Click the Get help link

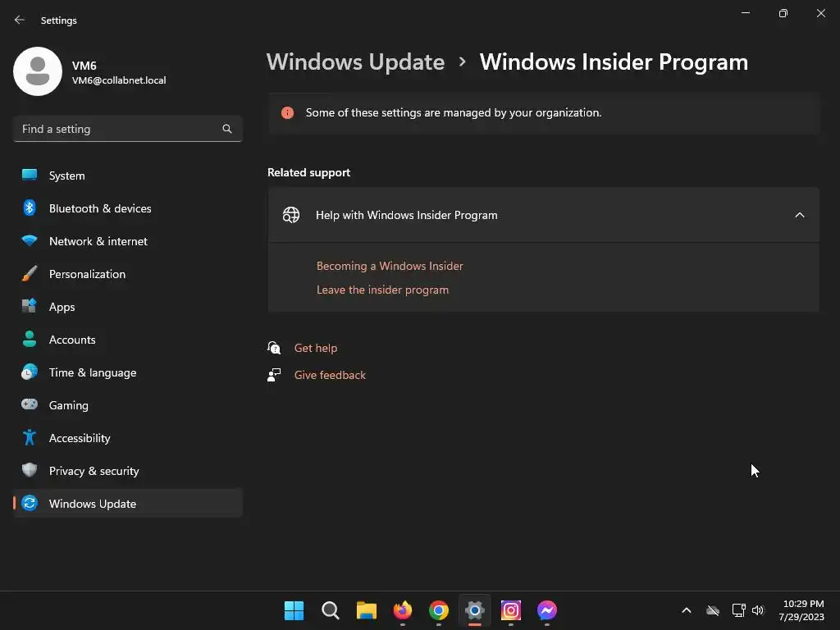click(x=316, y=348)
